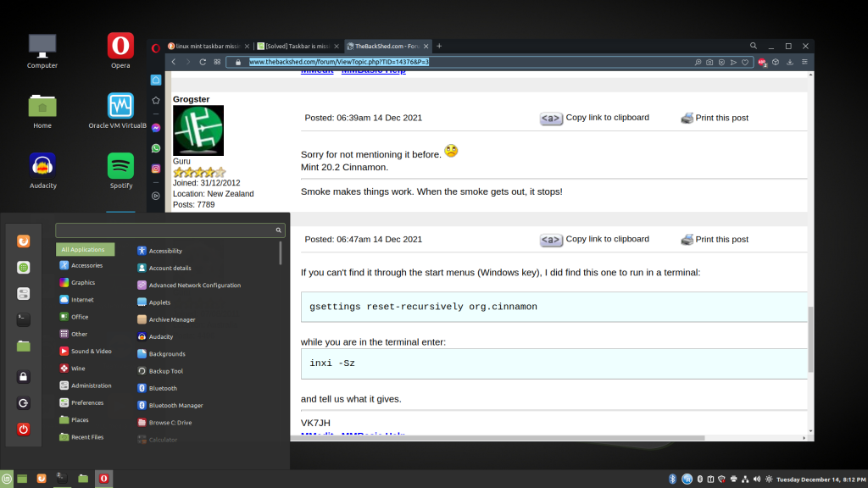Click the red Shut Down power icon
This screenshot has width=868, height=488.
(24, 430)
